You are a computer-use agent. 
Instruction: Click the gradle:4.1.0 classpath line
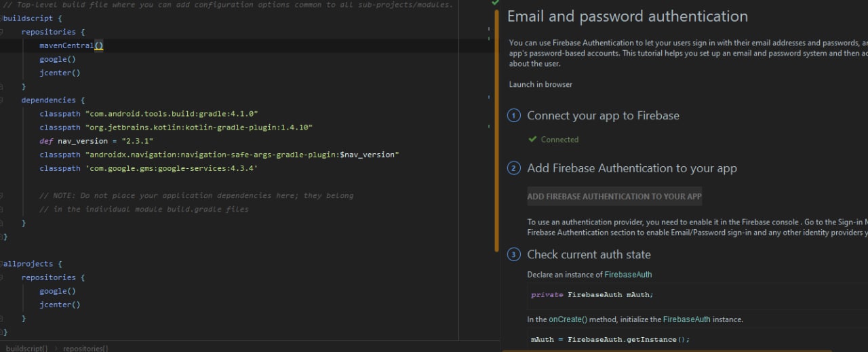(x=149, y=114)
